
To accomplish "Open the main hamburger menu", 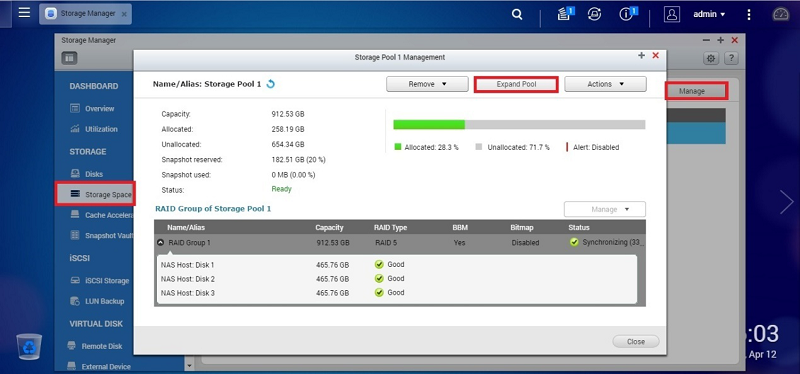I will [x=24, y=12].
